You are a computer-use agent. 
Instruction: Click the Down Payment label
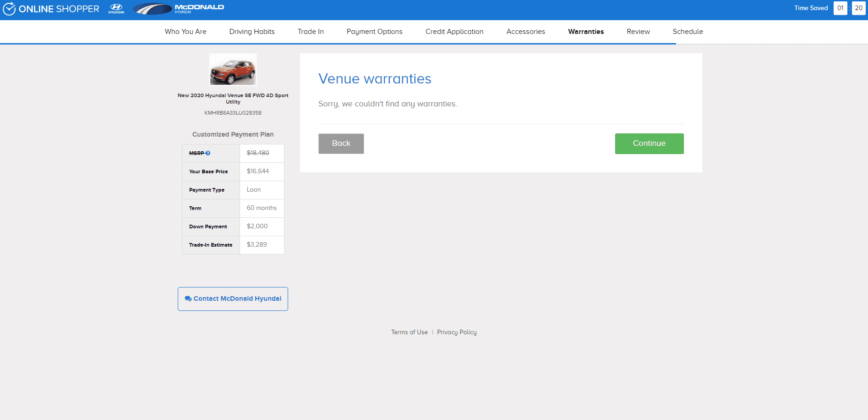pos(208,227)
